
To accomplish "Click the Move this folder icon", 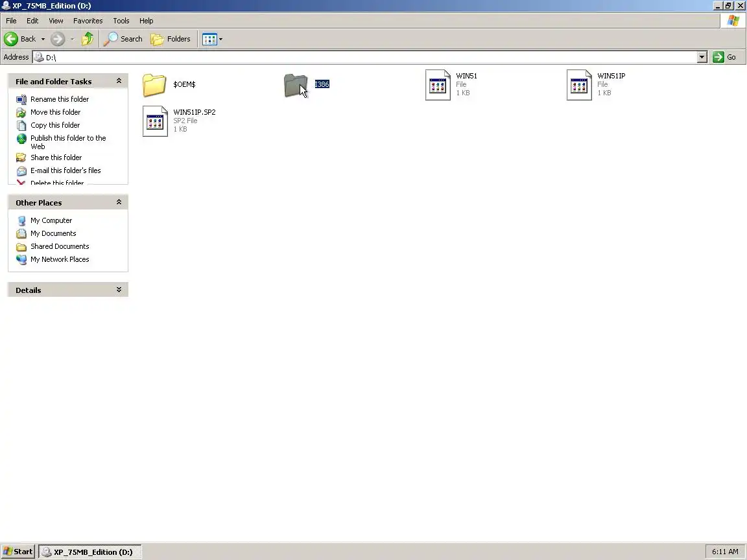I will pos(21,112).
